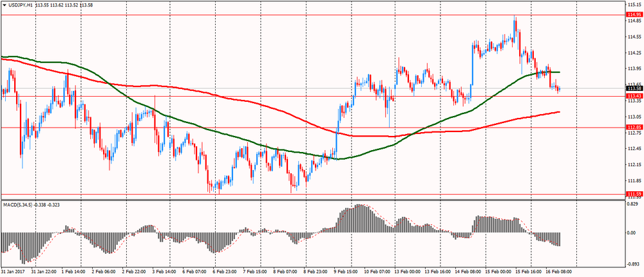
Task: Click the dropdown triangle beside USDJPY,H1
Action: point(4,5)
